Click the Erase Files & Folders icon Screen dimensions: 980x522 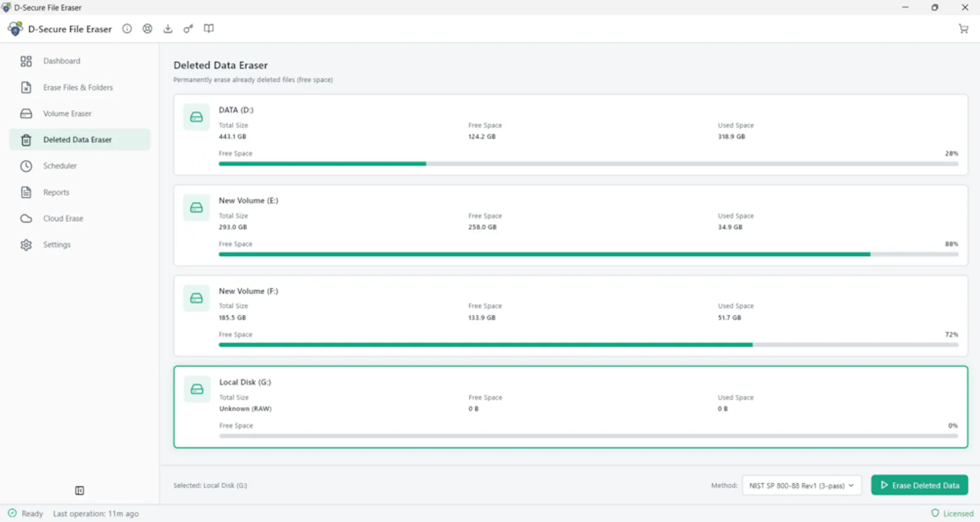[x=26, y=88]
